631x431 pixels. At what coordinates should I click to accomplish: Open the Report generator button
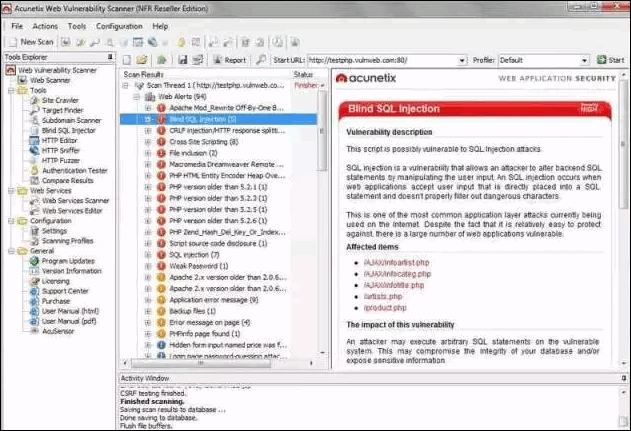(x=229, y=60)
